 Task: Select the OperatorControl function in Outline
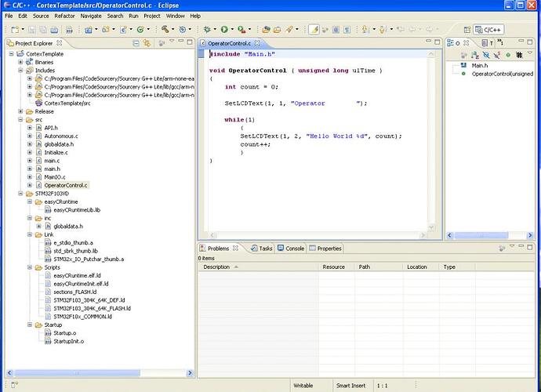tap(502, 74)
